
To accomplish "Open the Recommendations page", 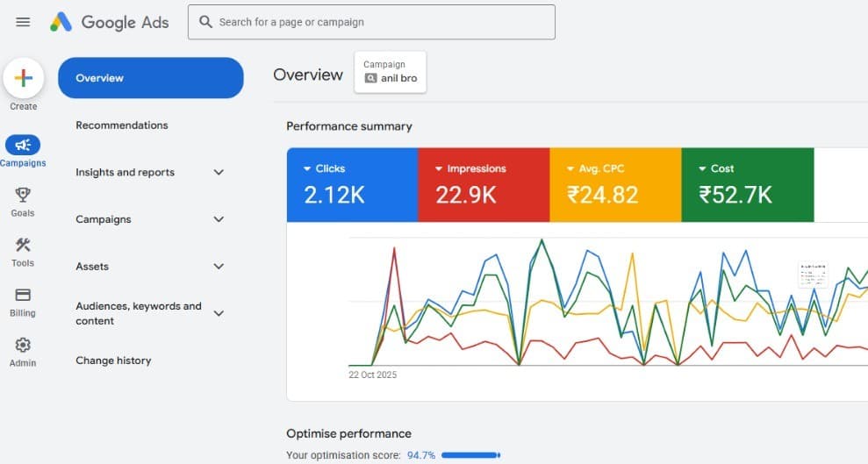I will [122, 125].
